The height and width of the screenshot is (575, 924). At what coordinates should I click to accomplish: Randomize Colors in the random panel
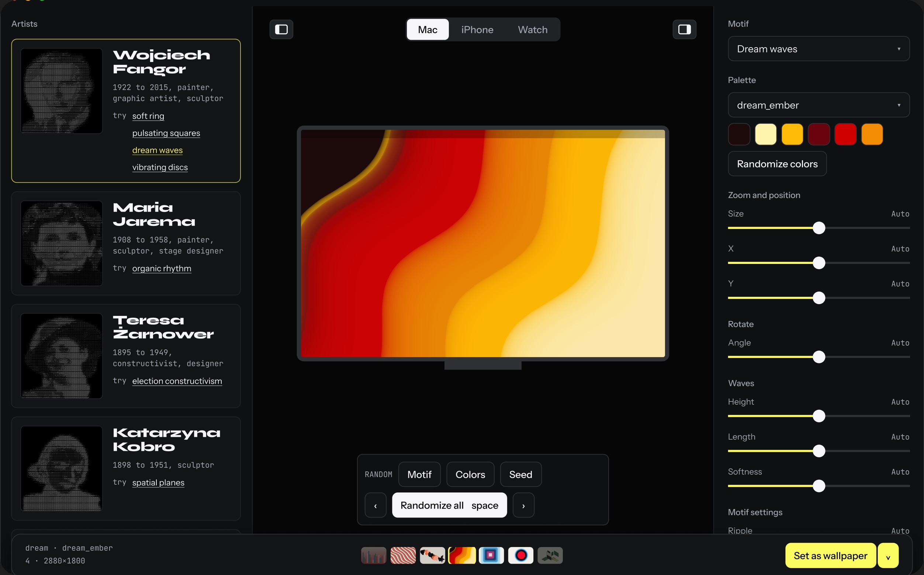tap(470, 474)
